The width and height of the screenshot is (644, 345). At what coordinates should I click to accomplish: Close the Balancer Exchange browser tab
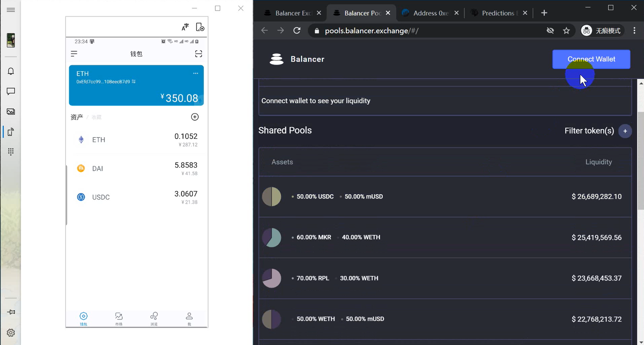(x=319, y=13)
